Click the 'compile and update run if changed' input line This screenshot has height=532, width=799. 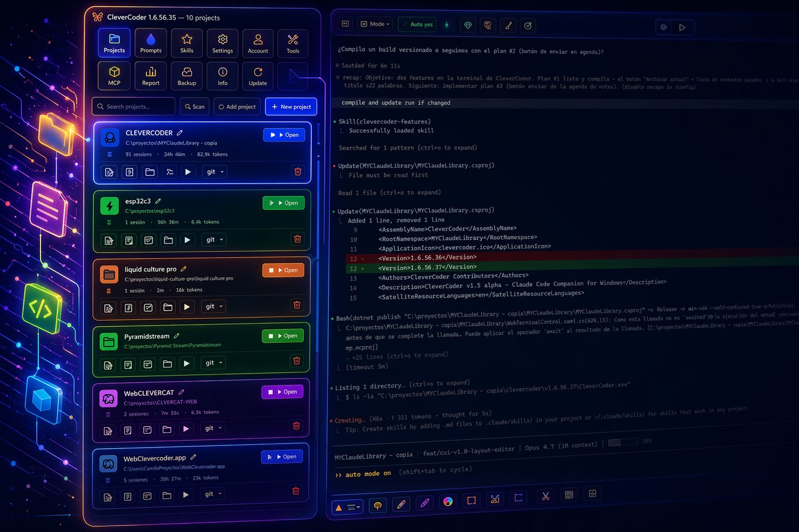[565, 103]
